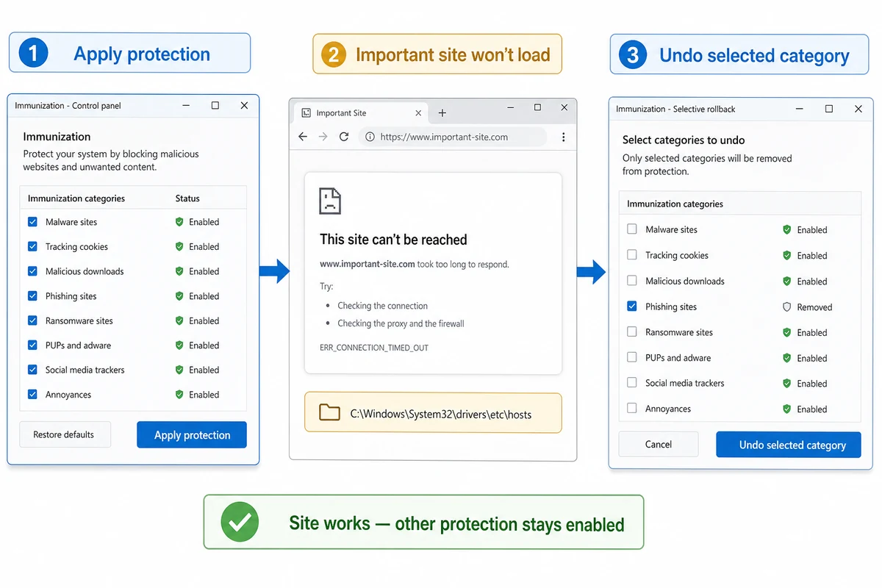882x588 pixels.
Task: Click the Removed shield icon for Phishing sites
Action: [787, 307]
